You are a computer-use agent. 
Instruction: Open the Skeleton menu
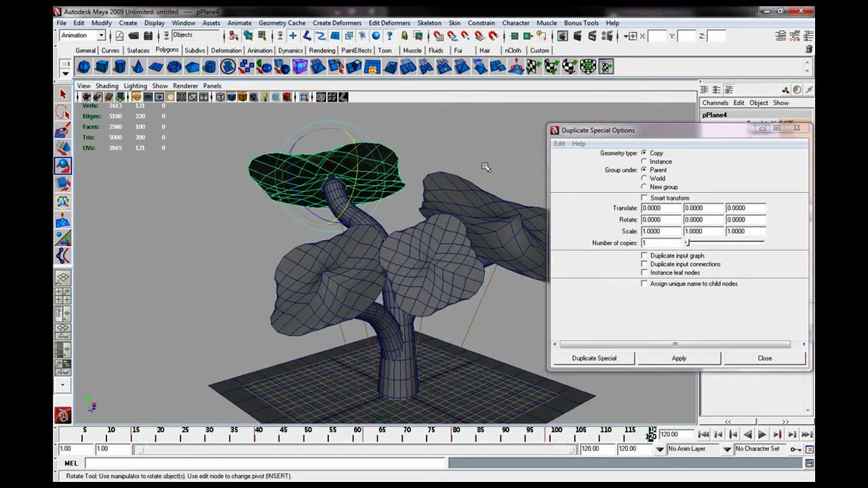pos(429,23)
